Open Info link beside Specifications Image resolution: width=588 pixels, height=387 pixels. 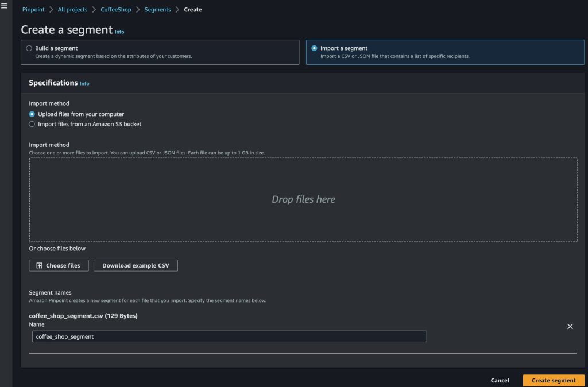pyautogui.click(x=84, y=84)
